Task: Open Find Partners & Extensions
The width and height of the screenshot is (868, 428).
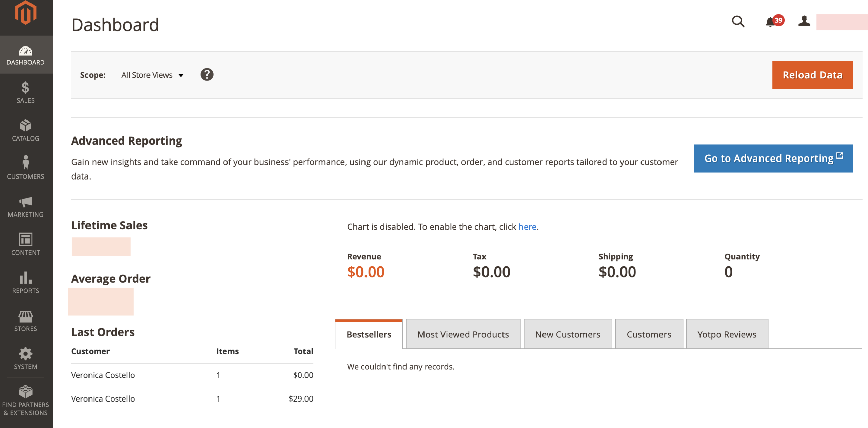Action: (x=26, y=401)
